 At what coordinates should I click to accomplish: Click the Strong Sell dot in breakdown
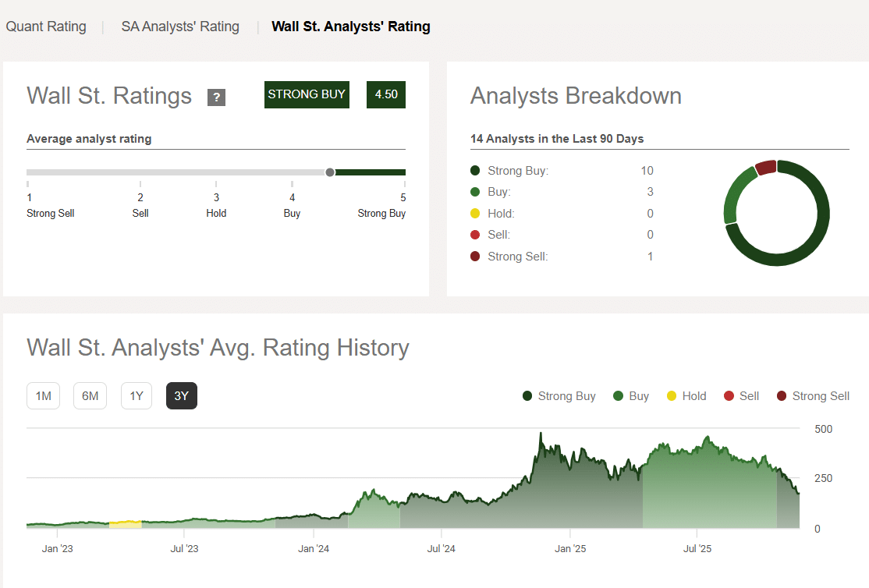475,257
